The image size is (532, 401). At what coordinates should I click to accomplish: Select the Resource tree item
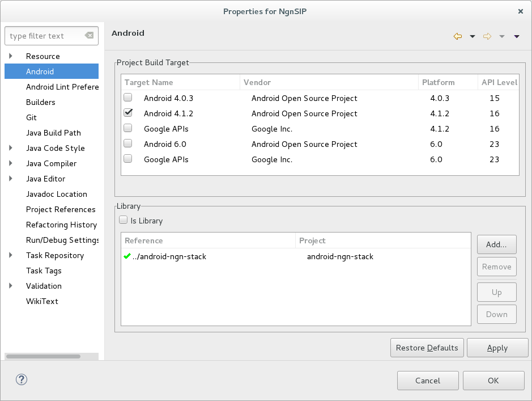[42, 56]
